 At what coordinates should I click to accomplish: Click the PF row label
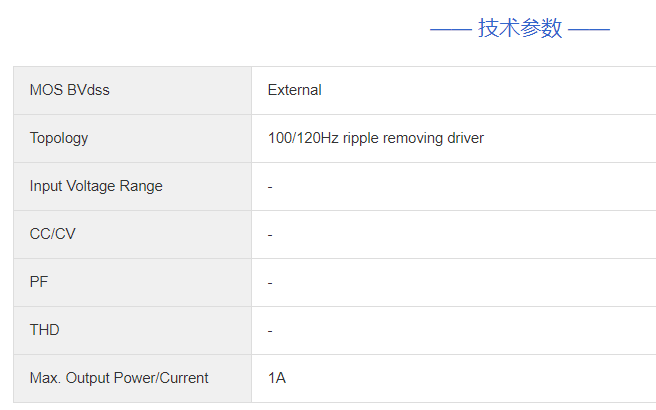tap(39, 282)
